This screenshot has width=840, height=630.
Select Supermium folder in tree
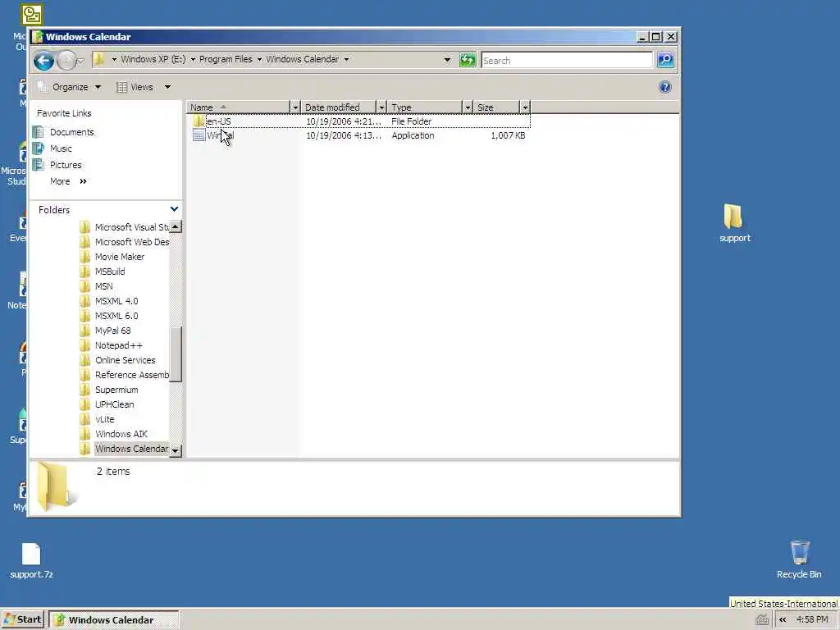coord(116,390)
